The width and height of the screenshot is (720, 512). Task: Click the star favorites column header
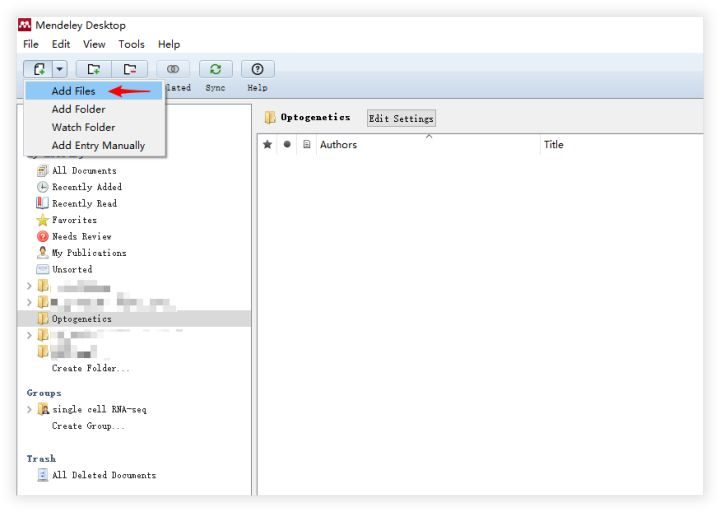(267, 145)
